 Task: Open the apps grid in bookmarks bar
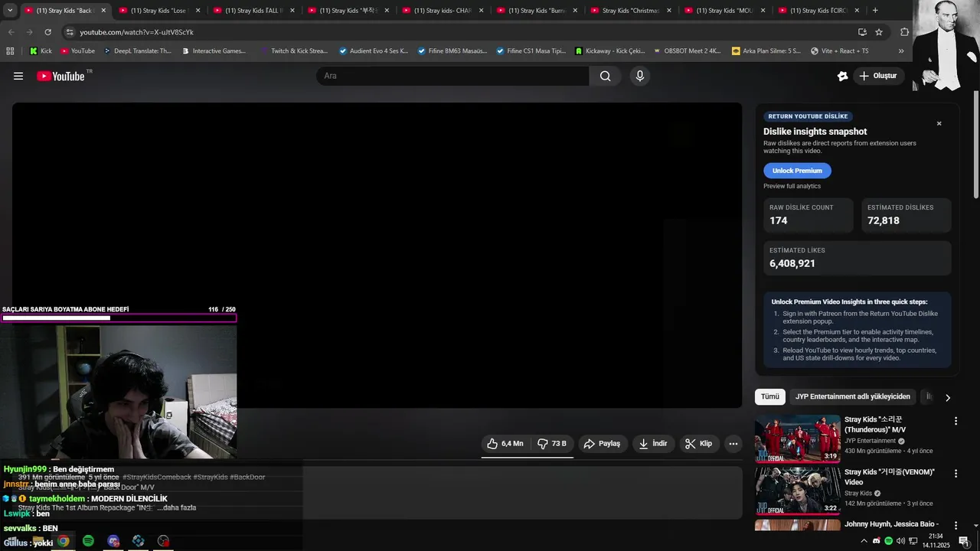10,51
